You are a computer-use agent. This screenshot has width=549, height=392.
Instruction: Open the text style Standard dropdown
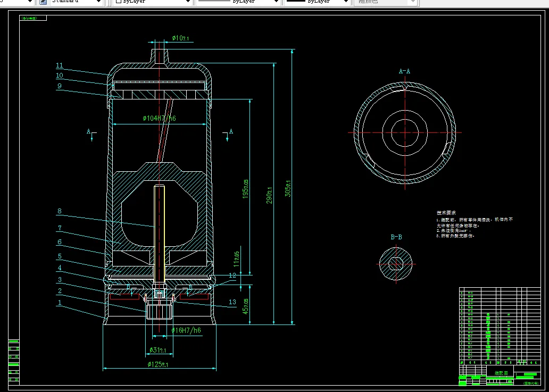98,2
